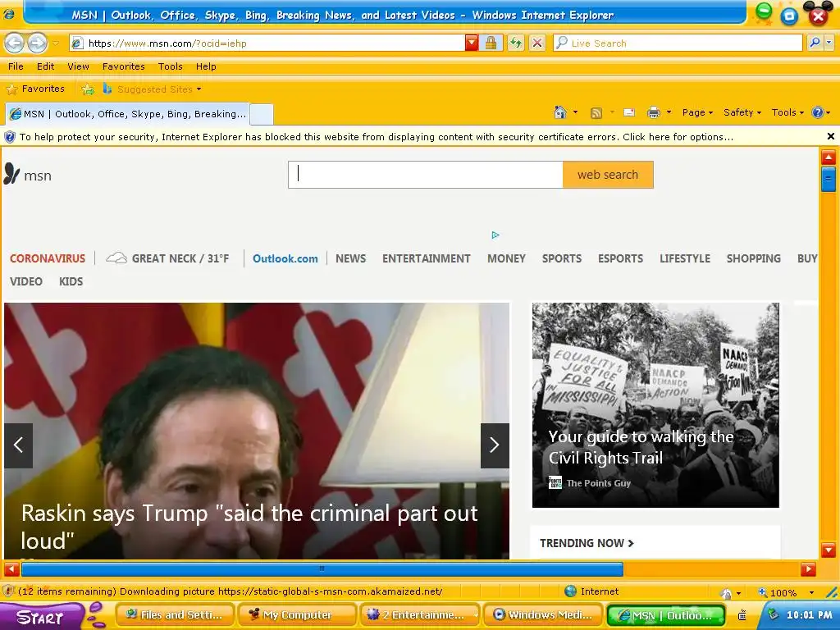This screenshot has width=840, height=630.
Task: Click the address bar URL field
Action: 267,43
